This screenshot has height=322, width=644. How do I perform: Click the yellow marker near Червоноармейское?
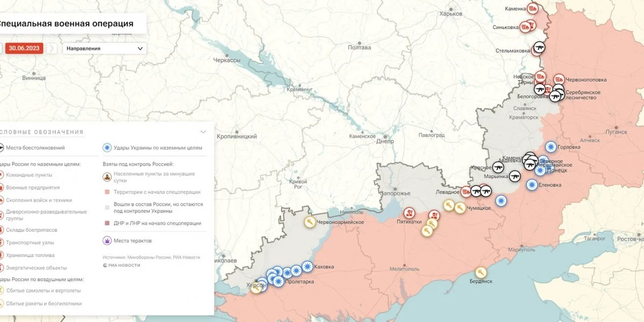pyautogui.click(x=310, y=222)
